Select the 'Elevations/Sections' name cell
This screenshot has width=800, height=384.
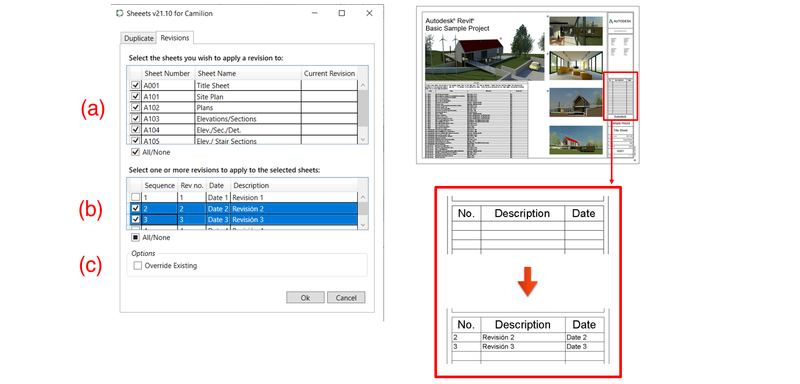[x=247, y=119]
